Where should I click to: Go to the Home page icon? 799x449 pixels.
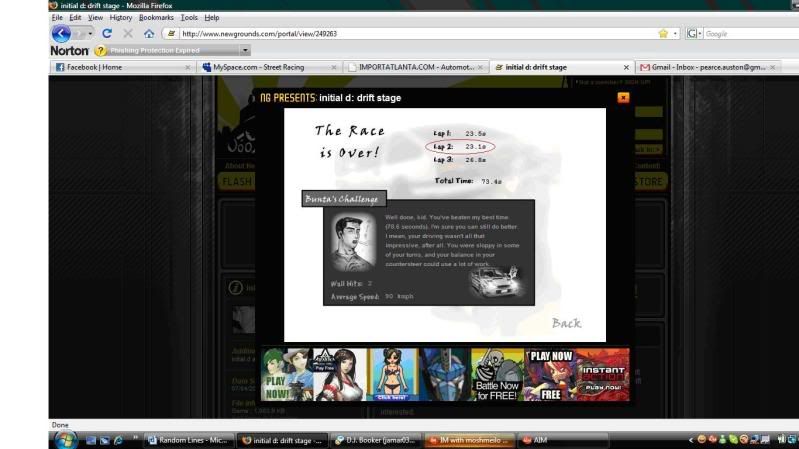[x=149, y=34]
